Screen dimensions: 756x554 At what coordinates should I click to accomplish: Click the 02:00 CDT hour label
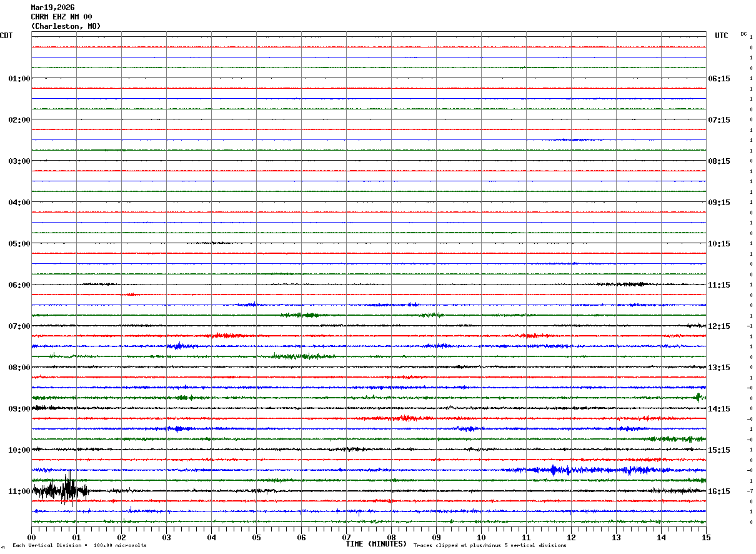pos(19,120)
